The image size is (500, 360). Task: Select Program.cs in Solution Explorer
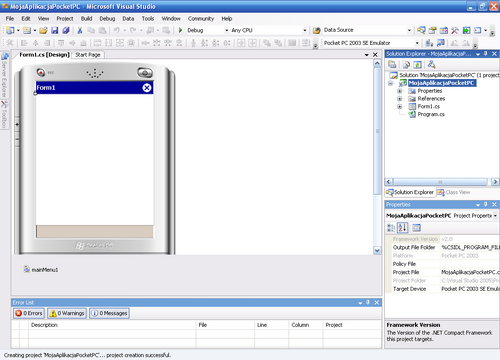431,114
